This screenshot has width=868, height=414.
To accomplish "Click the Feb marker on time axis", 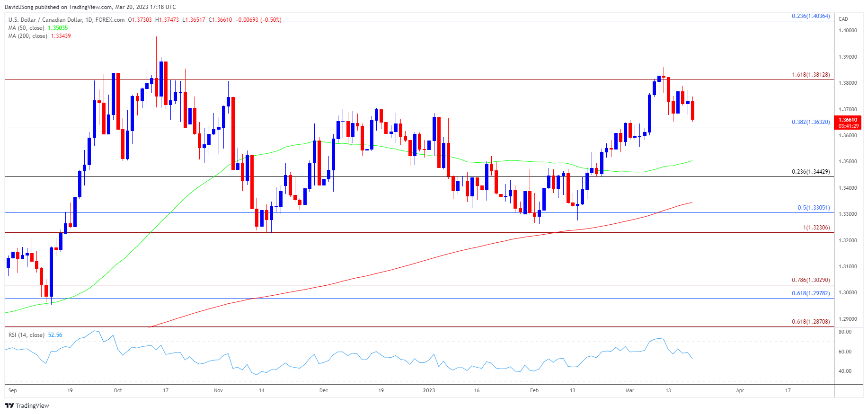I will (534, 390).
